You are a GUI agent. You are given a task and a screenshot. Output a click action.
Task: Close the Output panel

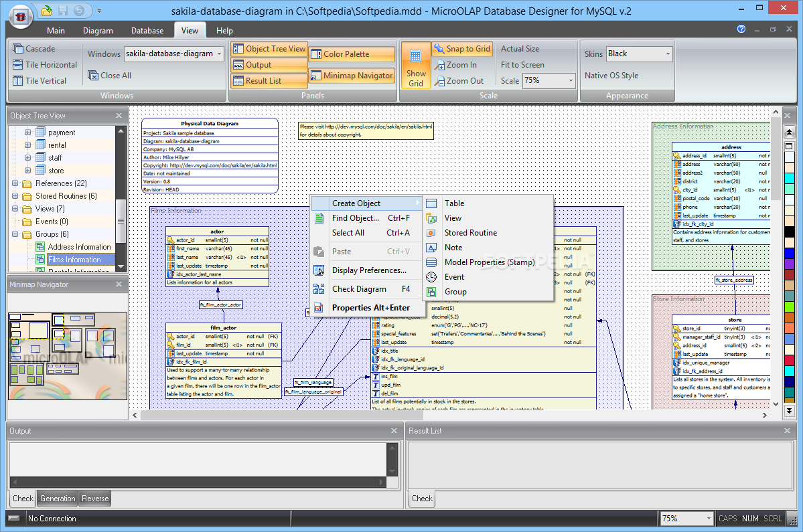tap(394, 431)
